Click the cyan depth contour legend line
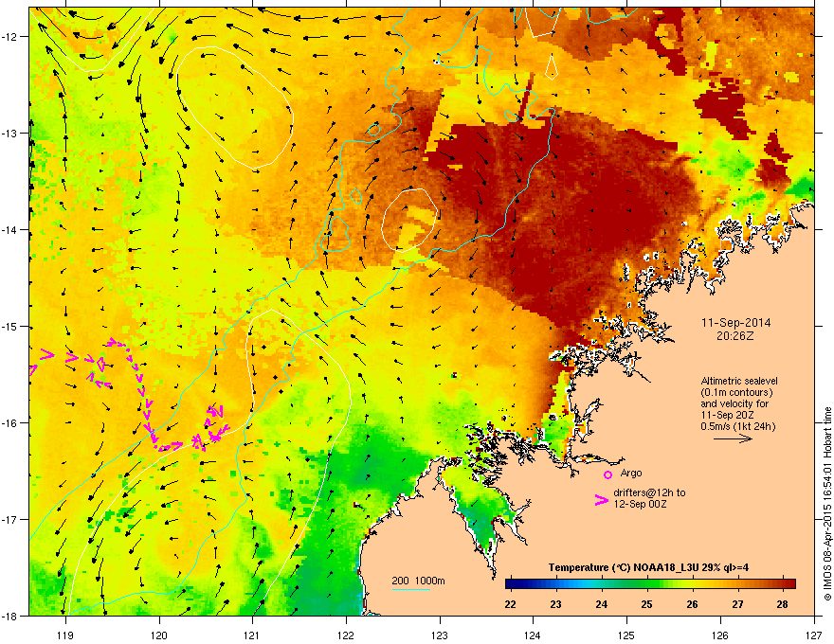This screenshot has width=834, height=644. [410, 589]
